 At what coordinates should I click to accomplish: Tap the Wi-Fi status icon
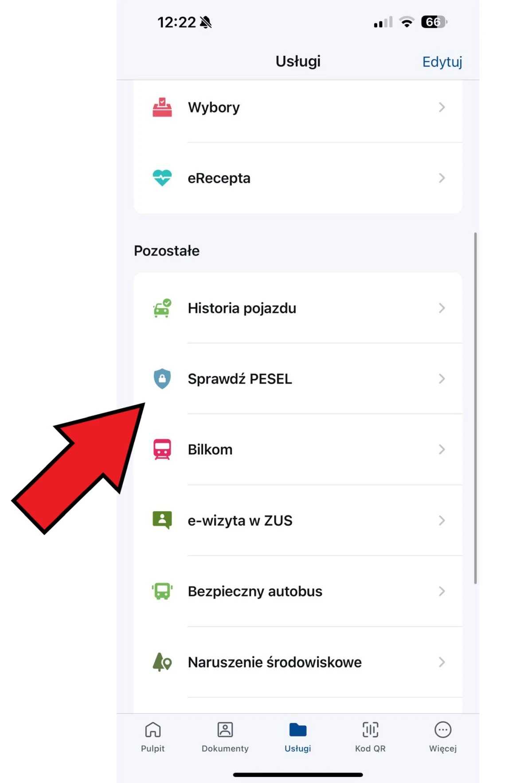coord(407,22)
